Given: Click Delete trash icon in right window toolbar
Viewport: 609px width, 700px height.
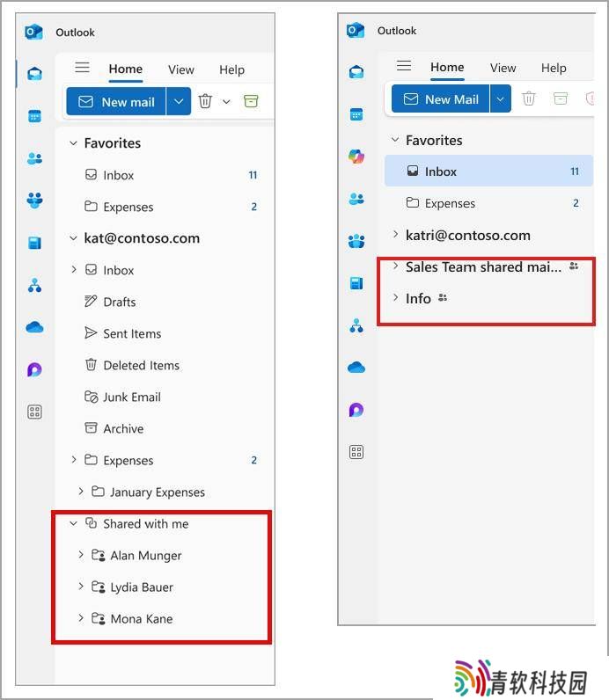Looking at the screenshot, I should coord(529,98).
